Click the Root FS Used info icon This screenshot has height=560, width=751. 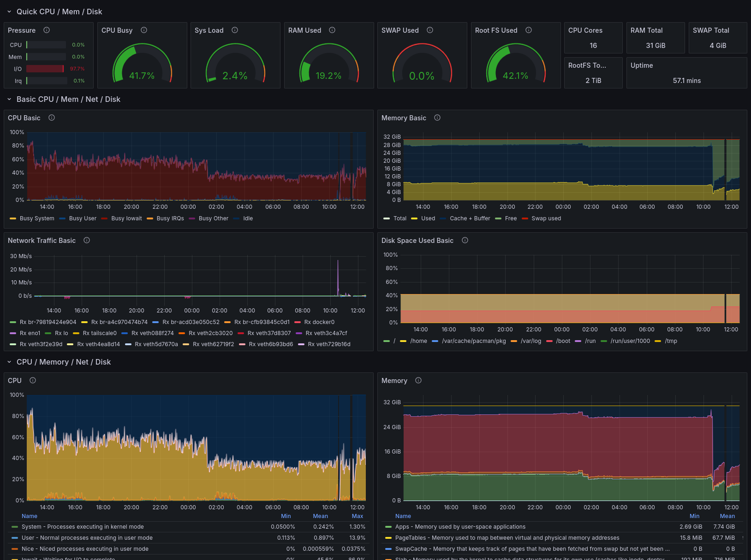[x=529, y=30]
